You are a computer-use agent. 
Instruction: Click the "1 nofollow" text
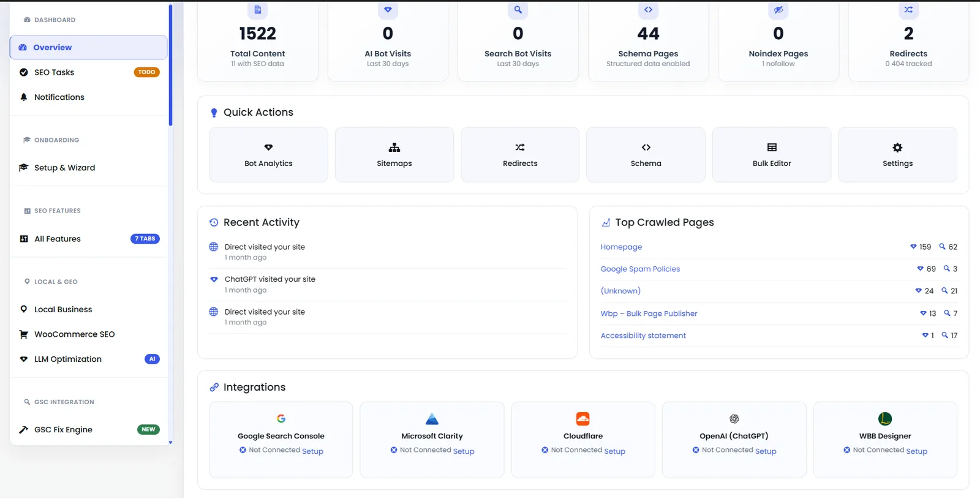tap(778, 64)
